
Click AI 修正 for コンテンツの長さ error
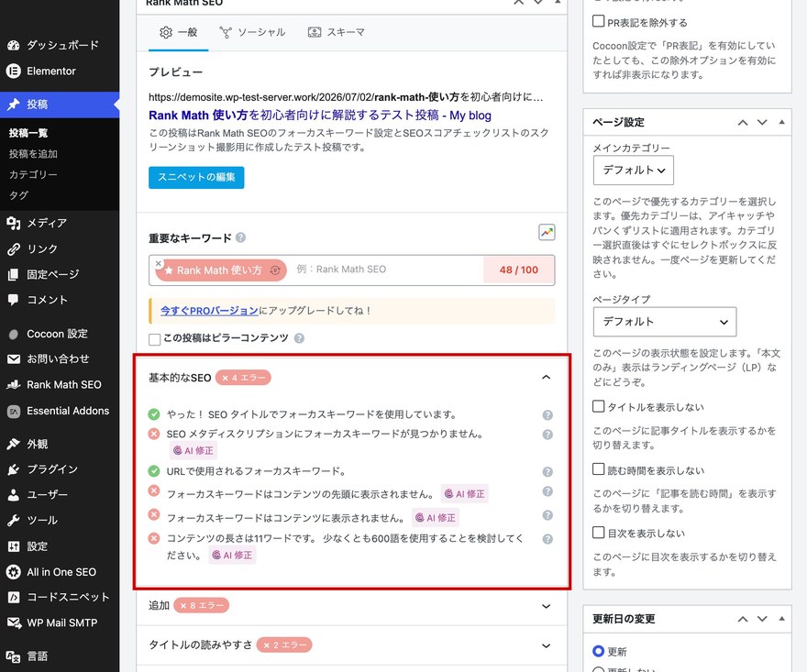tap(232, 556)
